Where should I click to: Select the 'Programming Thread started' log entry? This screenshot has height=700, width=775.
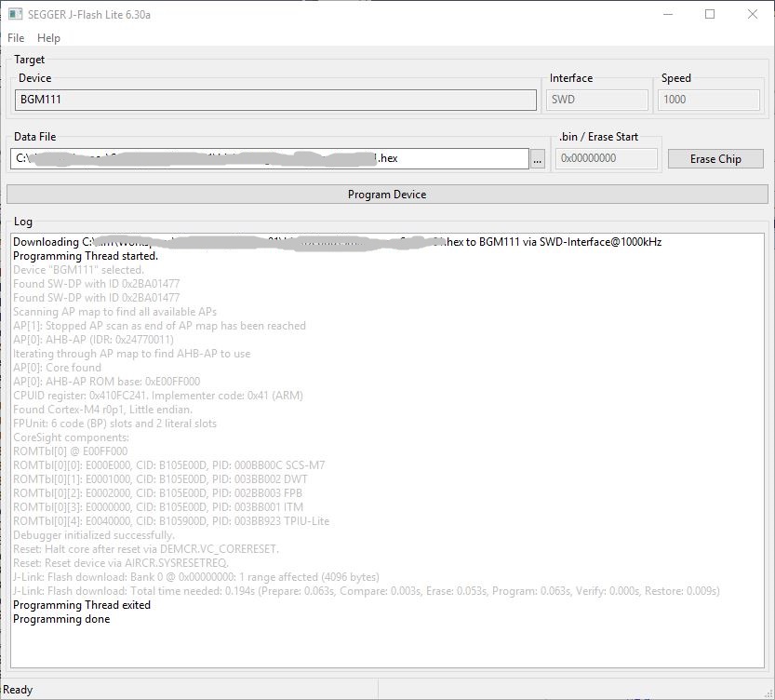pyautogui.click(x=80, y=255)
